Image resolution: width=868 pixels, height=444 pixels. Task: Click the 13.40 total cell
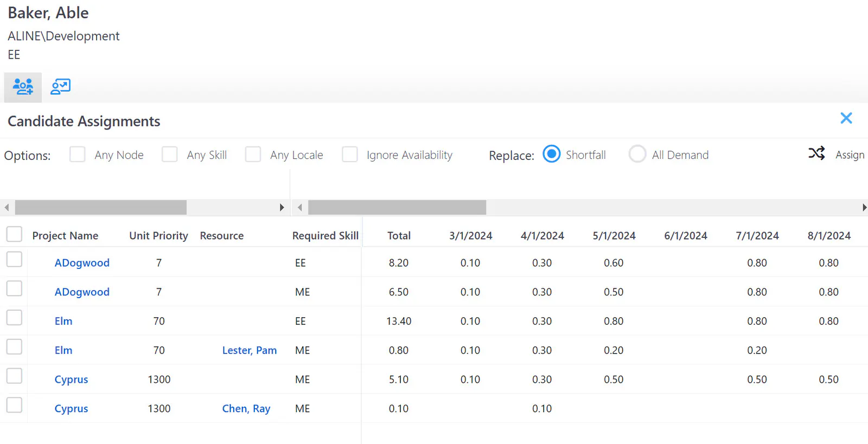click(399, 321)
